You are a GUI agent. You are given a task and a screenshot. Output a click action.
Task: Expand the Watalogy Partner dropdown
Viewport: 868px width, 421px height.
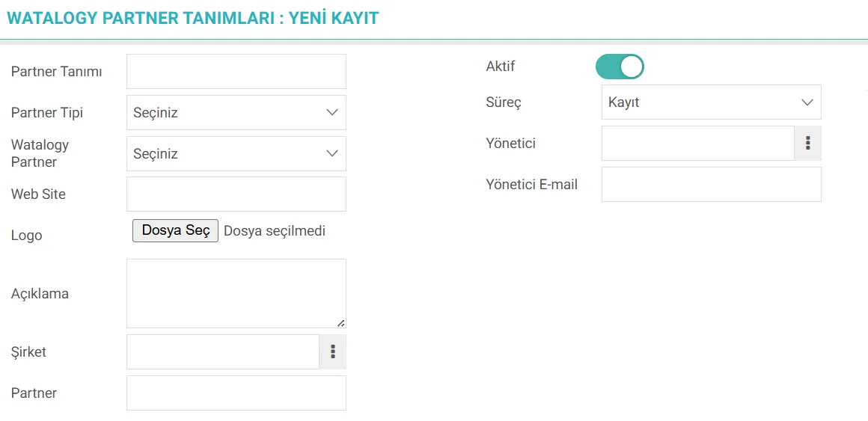(x=236, y=154)
